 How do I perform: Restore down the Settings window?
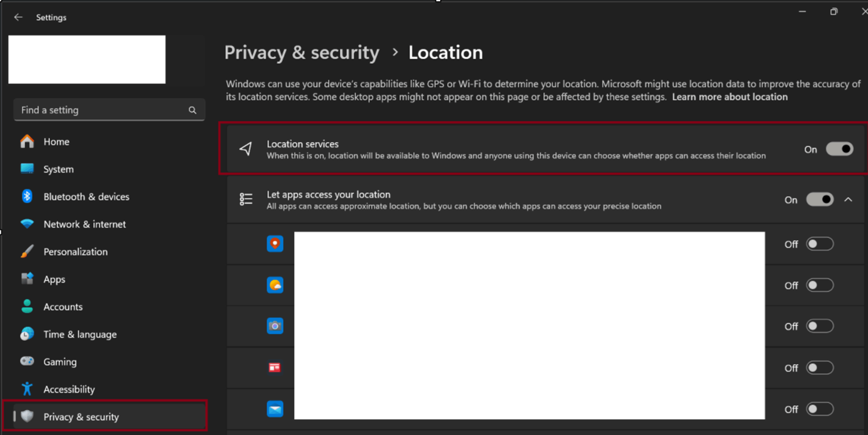point(834,12)
